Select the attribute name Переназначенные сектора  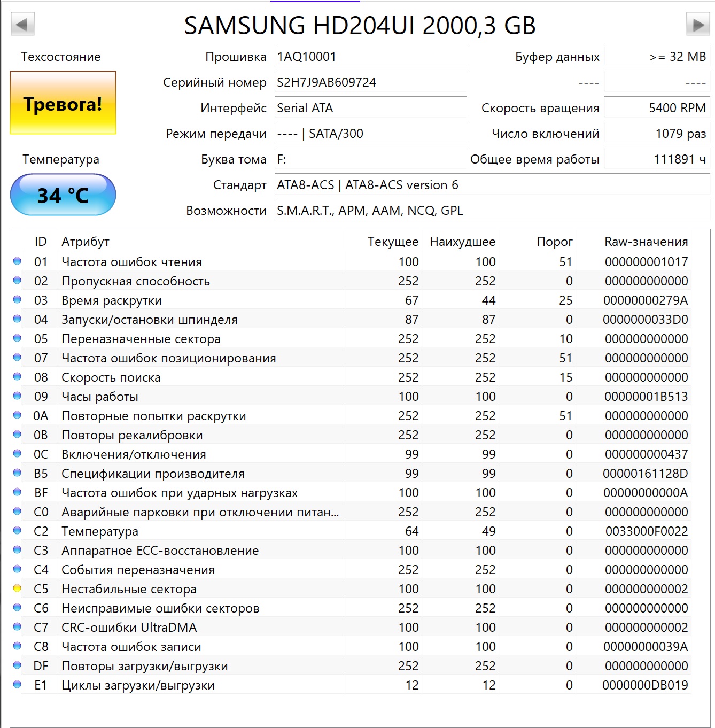click(x=141, y=339)
